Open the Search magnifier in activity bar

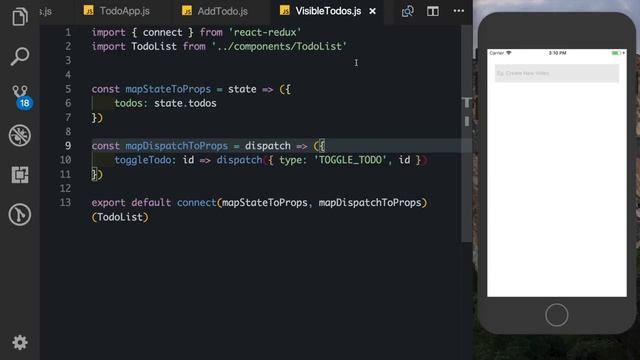20,56
